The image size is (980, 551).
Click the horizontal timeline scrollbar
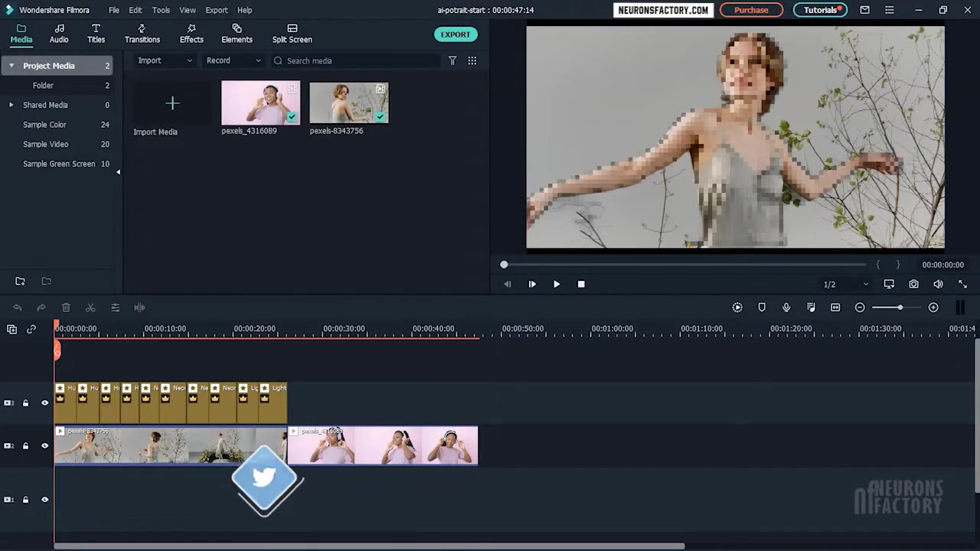[x=369, y=546]
